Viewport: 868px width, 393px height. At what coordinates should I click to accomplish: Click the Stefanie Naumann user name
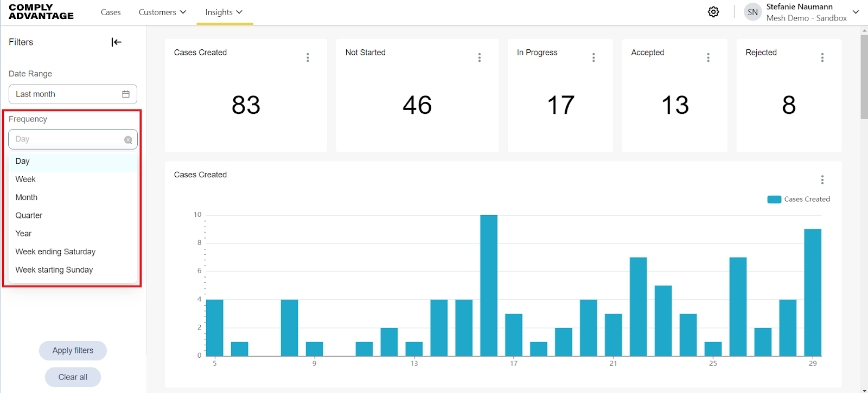pyautogui.click(x=799, y=7)
